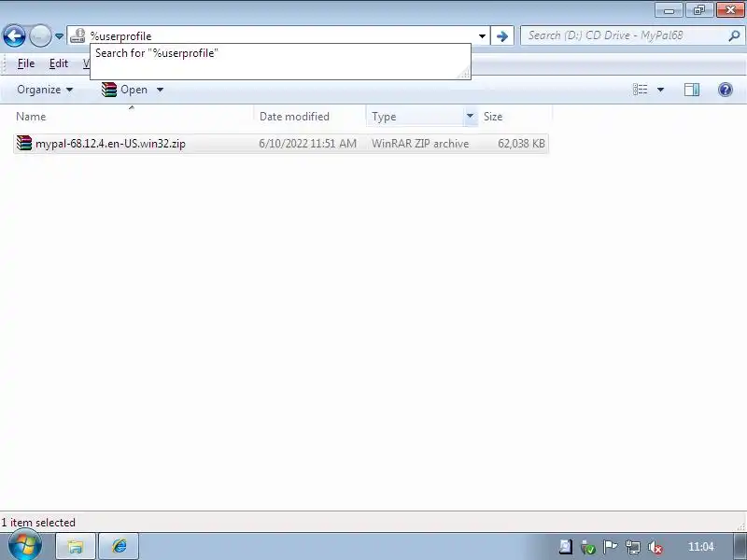Launch Internet Explorer from the taskbar
This screenshot has width=747, height=560.
click(x=119, y=546)
